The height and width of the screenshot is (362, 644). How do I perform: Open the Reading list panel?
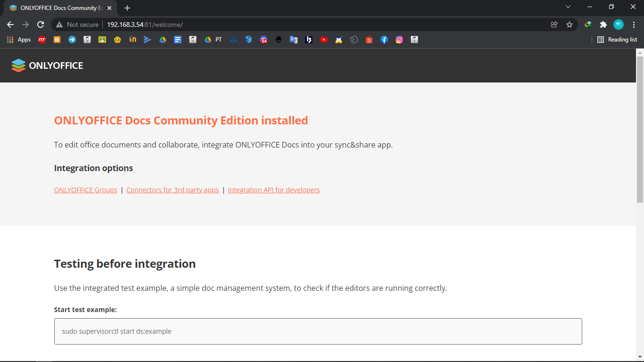tap(617, 40)
